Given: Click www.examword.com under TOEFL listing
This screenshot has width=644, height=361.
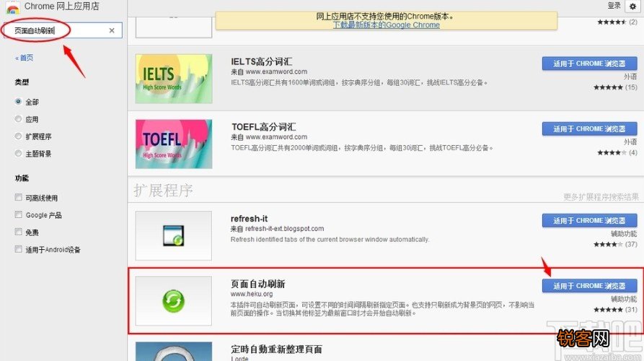Looking at the screenshot, I should [276, 137].
